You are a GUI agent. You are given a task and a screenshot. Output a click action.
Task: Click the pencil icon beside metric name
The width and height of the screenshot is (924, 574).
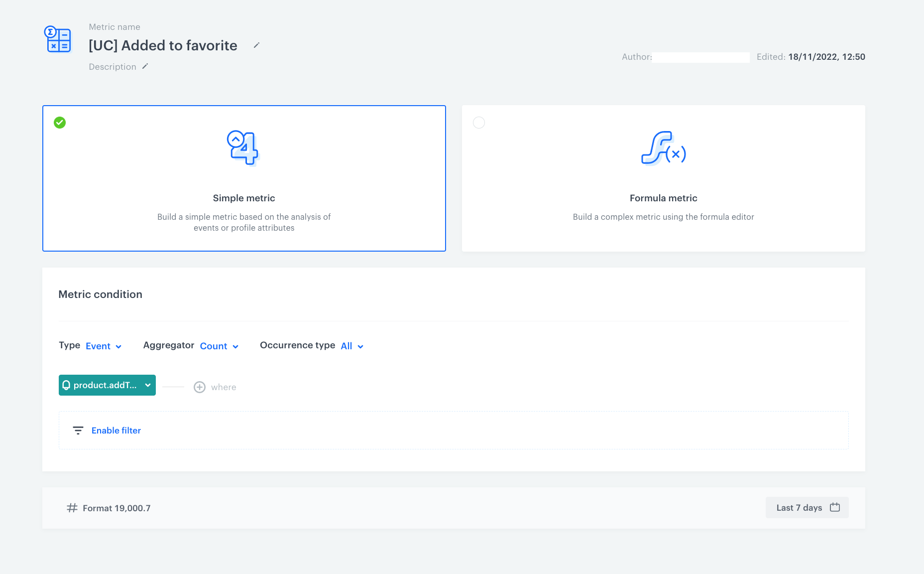coord(256,45)
